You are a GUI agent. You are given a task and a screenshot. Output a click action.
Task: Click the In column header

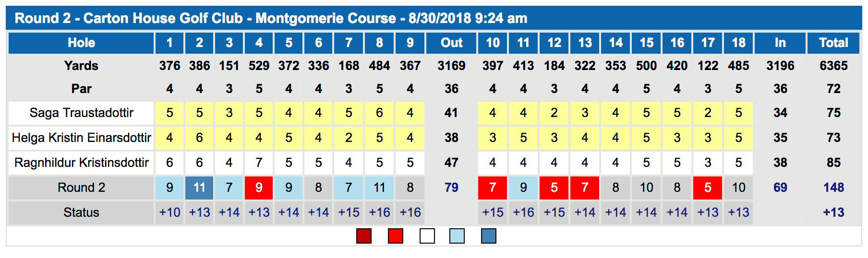pos(780,43)
